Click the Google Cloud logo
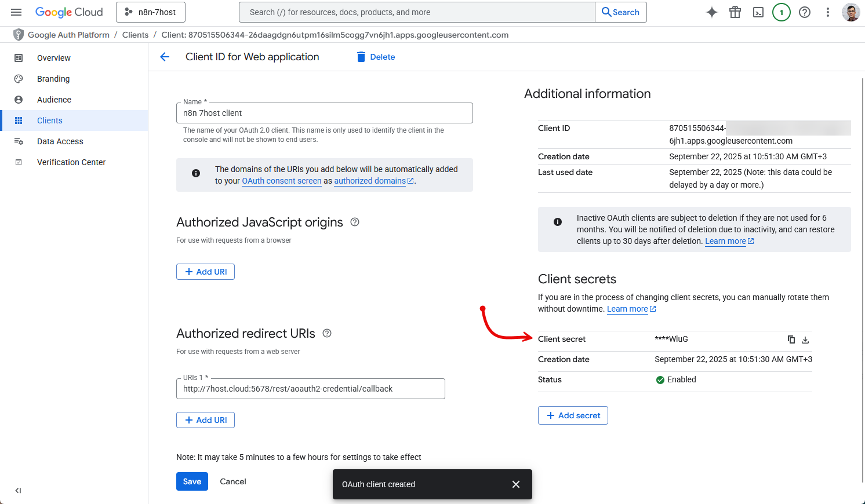This screenshot has width=865, height=504. tap(69, 12)
